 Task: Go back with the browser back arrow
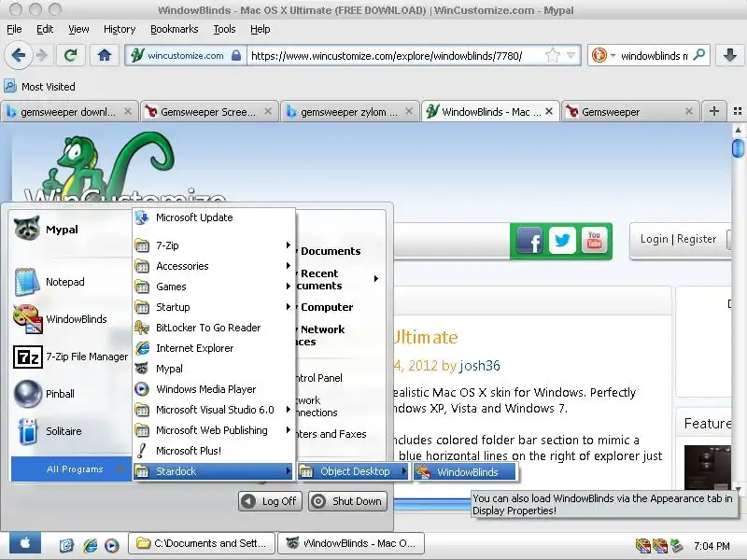pos(18,55)
